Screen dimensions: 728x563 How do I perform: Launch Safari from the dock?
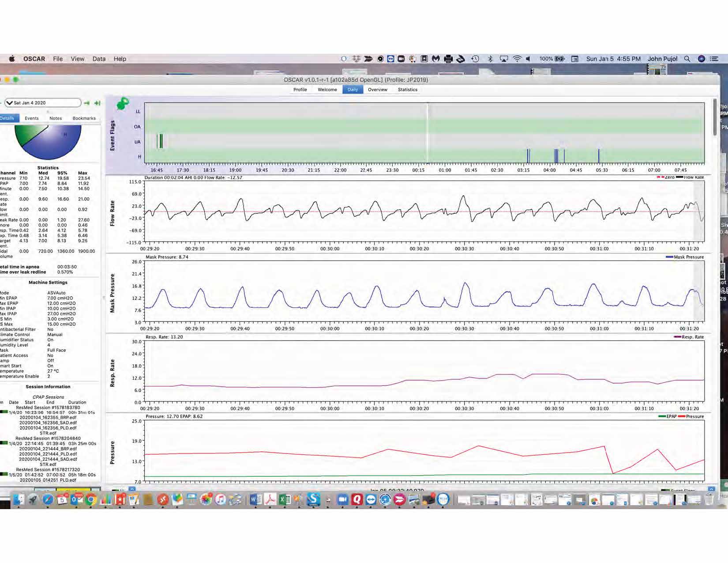tap(48, 499)
